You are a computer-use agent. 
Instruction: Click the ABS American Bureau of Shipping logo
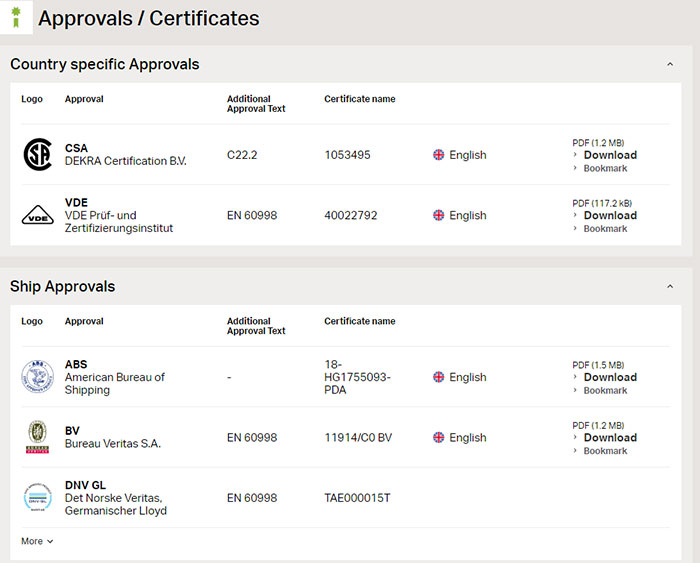point(38,376)
